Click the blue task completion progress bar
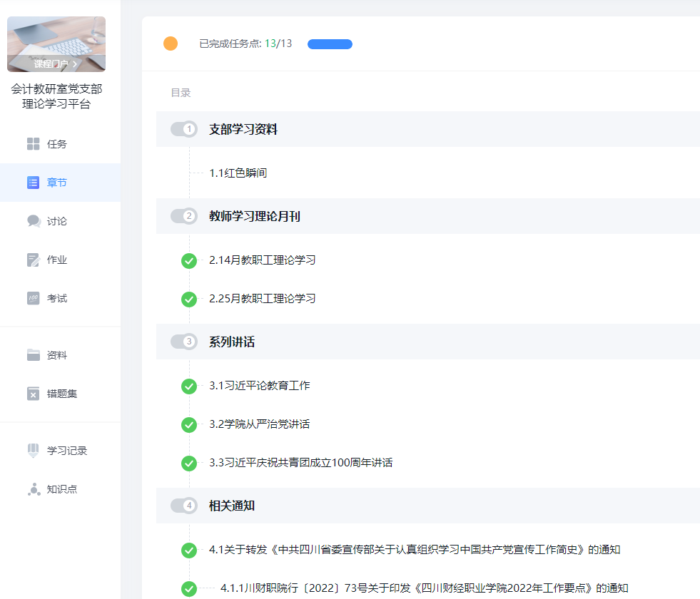The height and width of the screenshot is (599, 700). click(x=330, y=44)
